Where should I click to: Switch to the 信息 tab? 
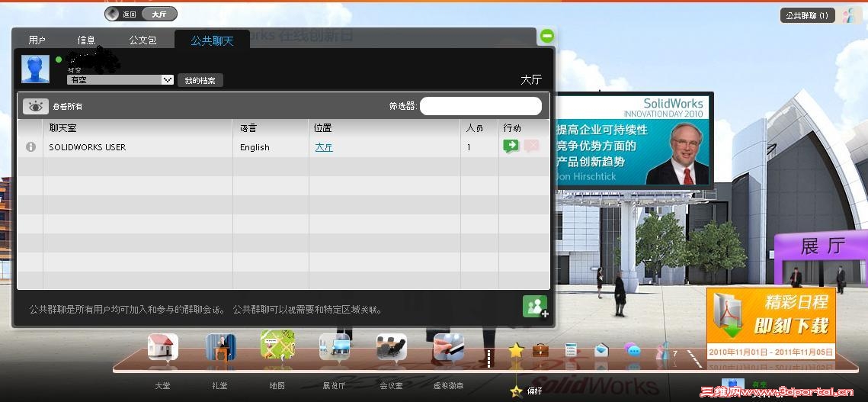click(x=86, y=40)
